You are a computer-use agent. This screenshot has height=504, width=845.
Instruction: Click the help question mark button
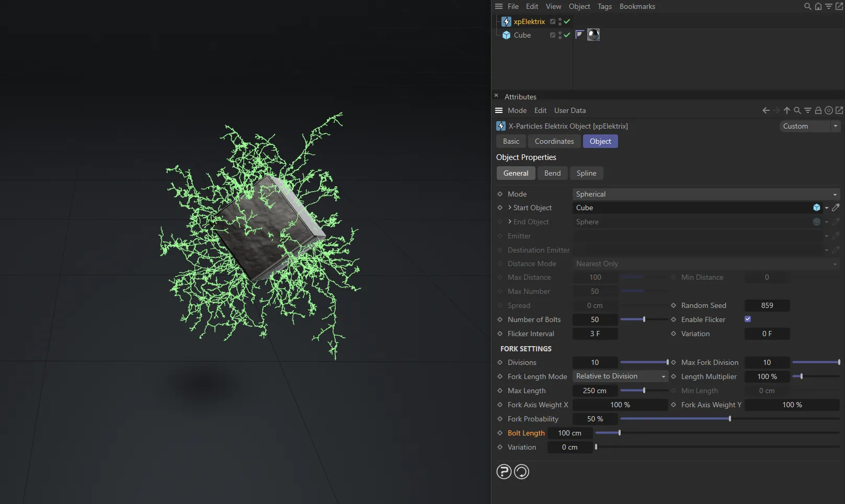(x=504, y=472)
